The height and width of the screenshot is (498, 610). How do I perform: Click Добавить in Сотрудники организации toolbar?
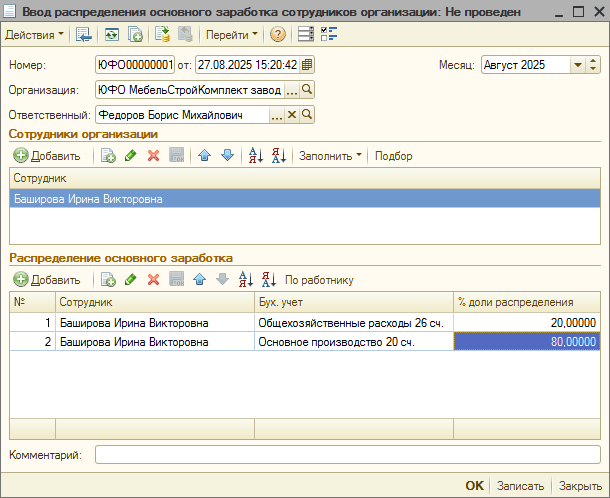[x=47, y=156]
